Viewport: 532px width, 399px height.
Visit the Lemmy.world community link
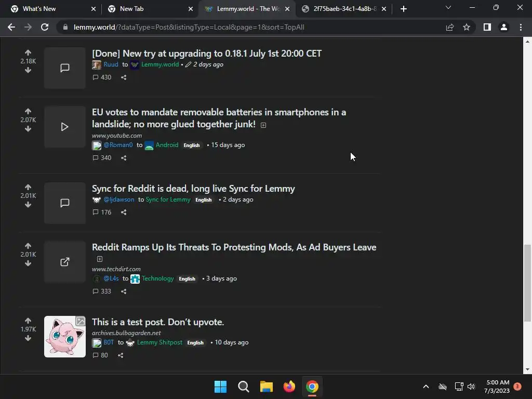click(160, 64)
